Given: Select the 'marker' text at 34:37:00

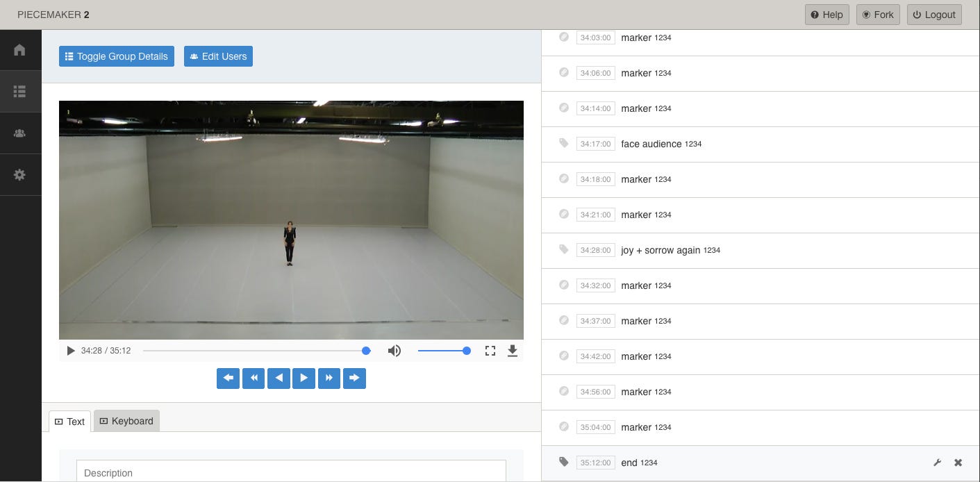Looking at the screenshot, I should 636,321.
